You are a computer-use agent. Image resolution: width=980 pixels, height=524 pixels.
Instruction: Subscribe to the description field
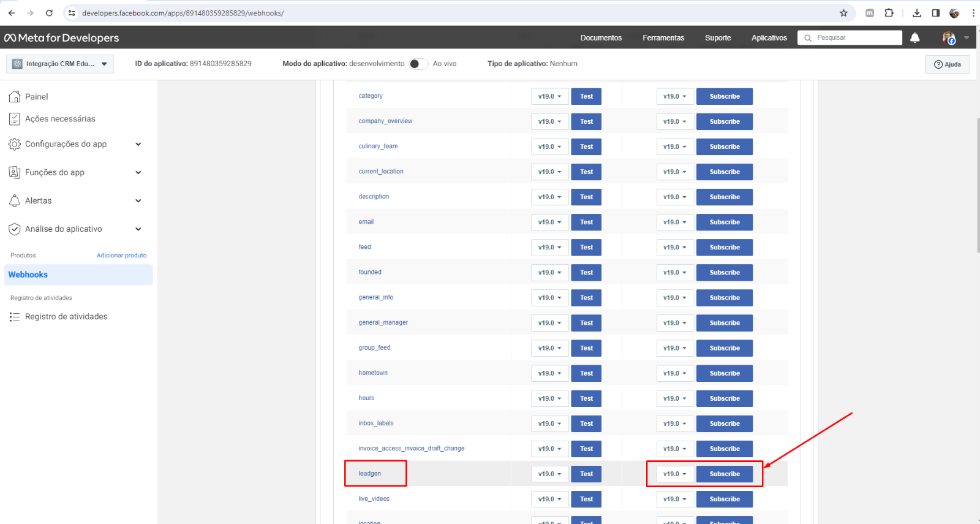coord(725,197)
